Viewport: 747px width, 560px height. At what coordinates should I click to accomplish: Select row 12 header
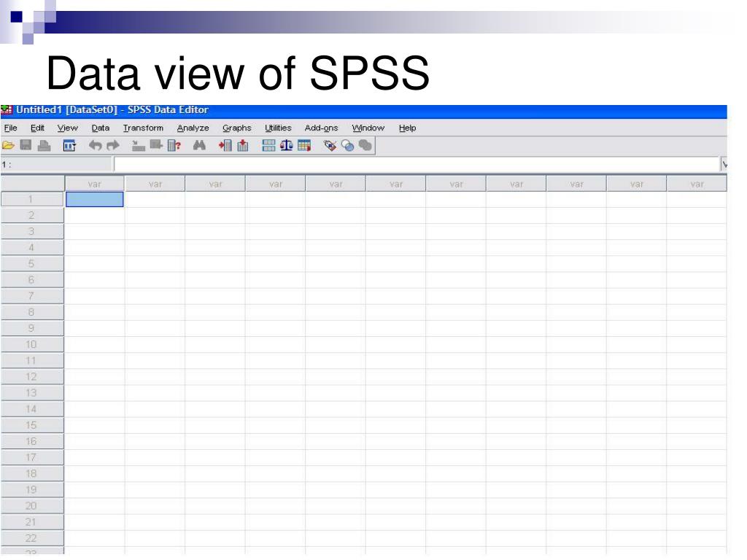[32, 377]
